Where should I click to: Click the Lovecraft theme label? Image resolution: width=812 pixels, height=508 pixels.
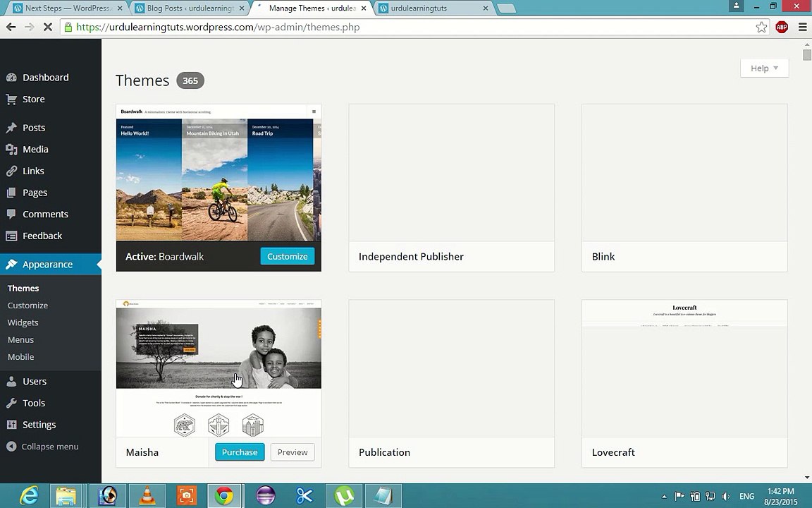pos(613,452)
